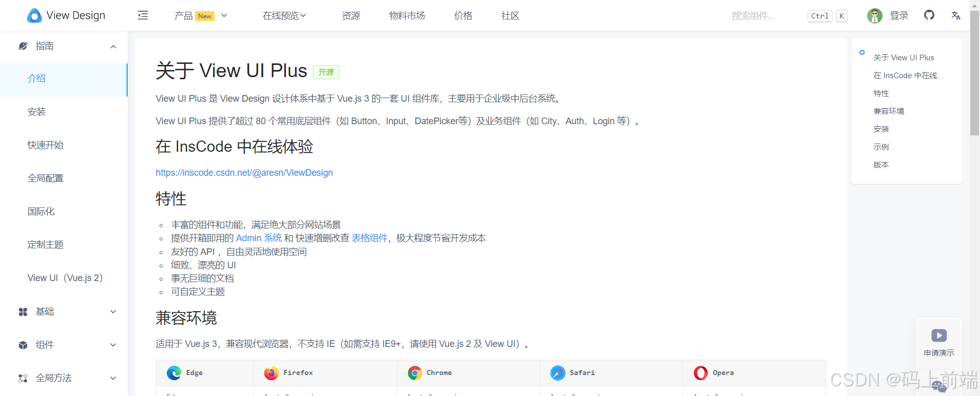Jump to 版本 anchor in outline
This screenshot has height=396, width=980.
tap(881, 165)
